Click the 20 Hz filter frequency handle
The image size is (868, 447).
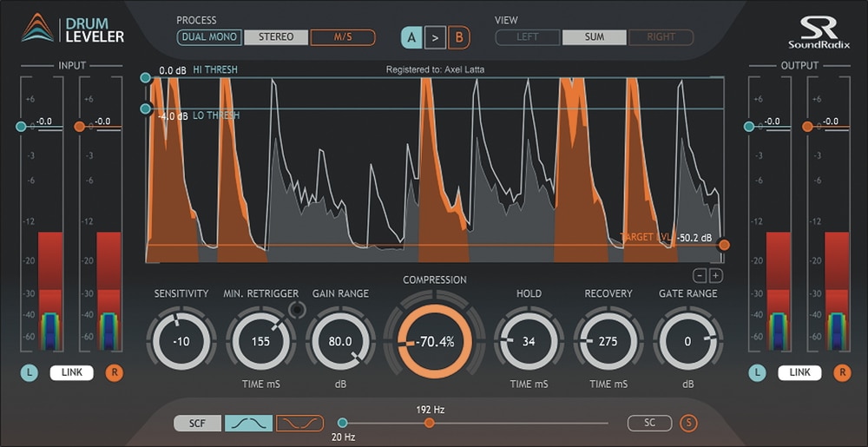[x=343, y=424]
